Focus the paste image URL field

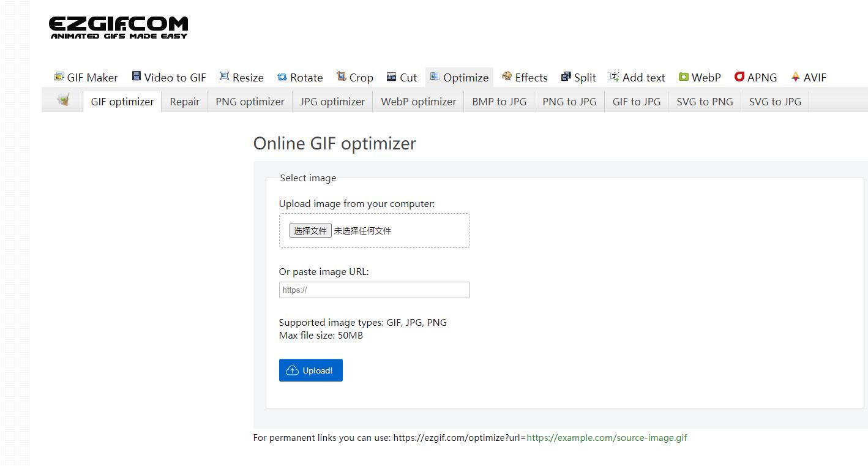pyautogui.click(x=375, y=290)
